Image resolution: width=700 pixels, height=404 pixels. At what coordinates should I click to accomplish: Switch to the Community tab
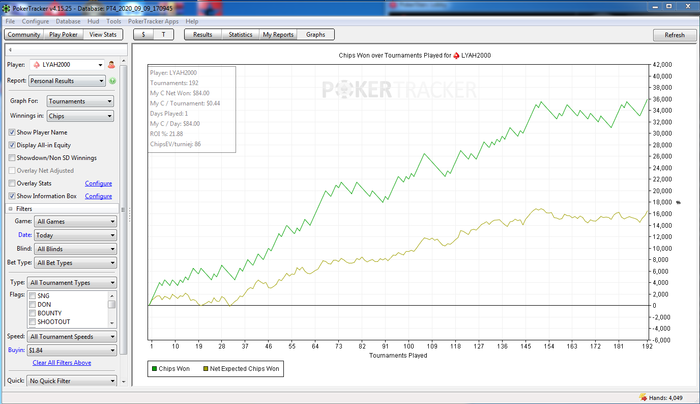coord(24,34)
